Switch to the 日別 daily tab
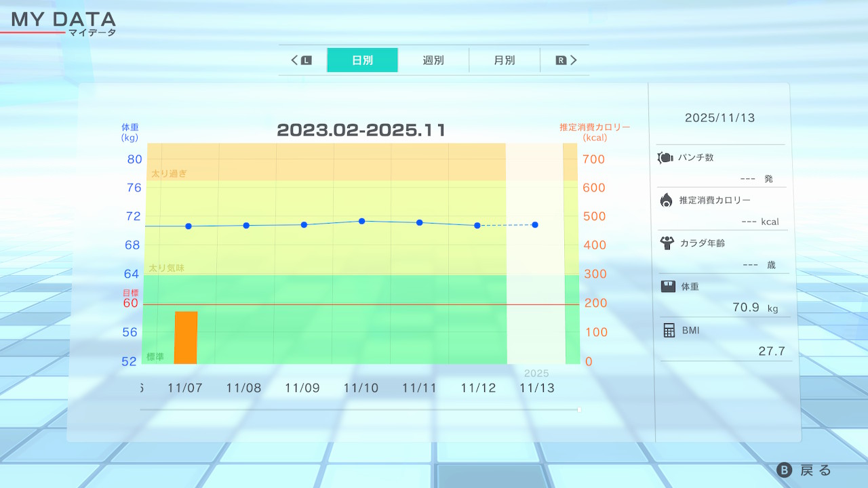868x488 pixels. coord(362,60)
